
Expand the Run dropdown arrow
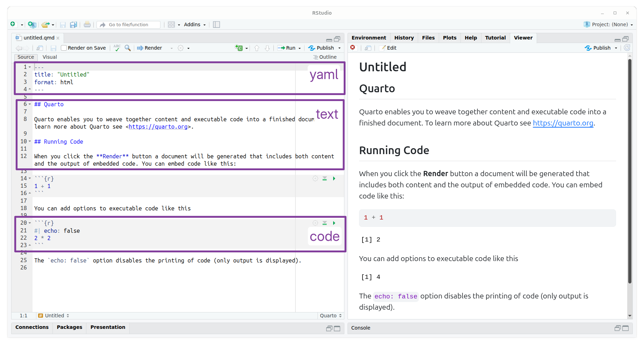pyautogui.click(x=300, y=48)
